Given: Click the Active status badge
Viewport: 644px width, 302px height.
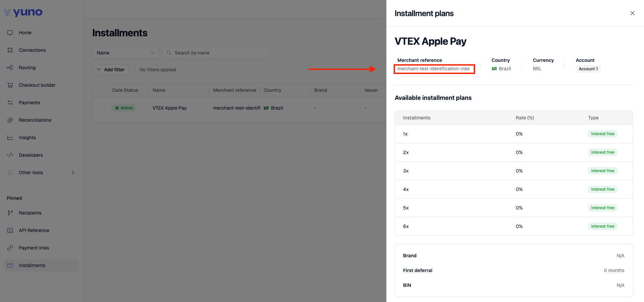Looking at the screenshot, I should pos(124,108).
